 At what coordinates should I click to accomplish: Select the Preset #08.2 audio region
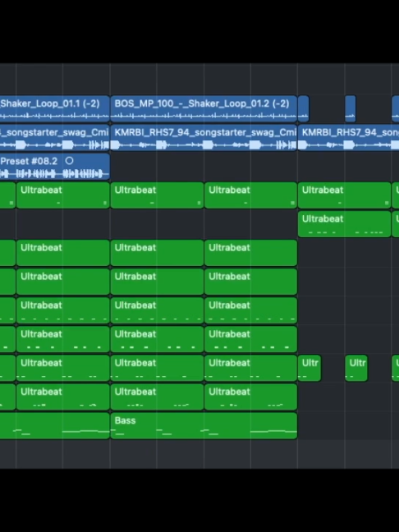point(55,166)
